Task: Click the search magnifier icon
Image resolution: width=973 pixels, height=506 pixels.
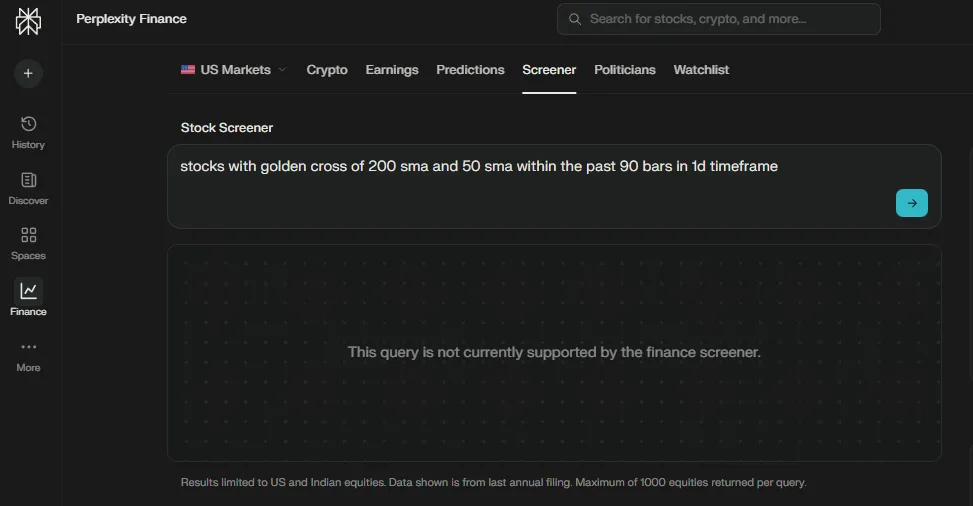Action: coord(575,19)
